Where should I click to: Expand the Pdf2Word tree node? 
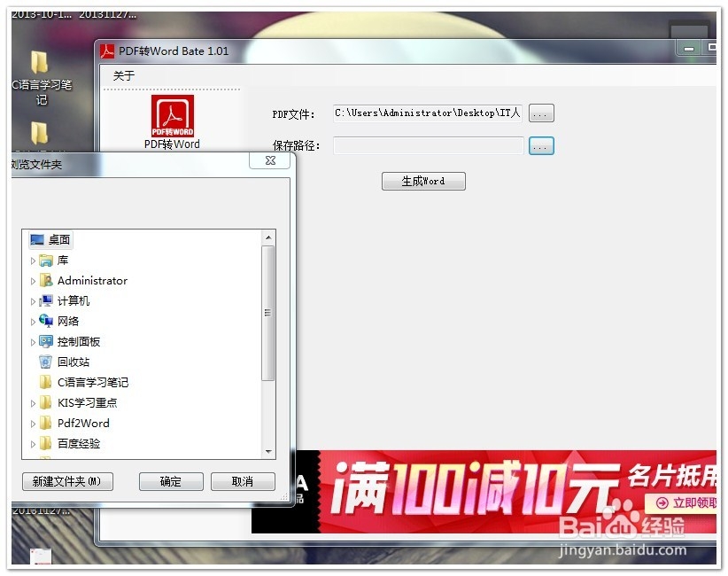pyautogui.click(x=33, y=424)
